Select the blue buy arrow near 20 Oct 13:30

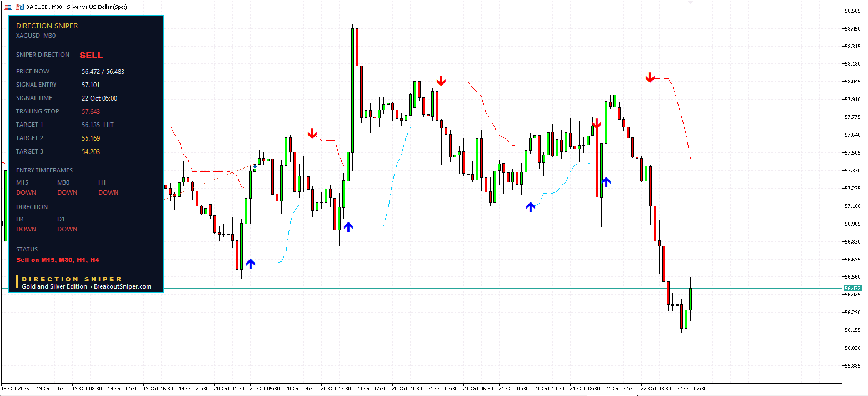pyautogui.click(x=348, y=226)
